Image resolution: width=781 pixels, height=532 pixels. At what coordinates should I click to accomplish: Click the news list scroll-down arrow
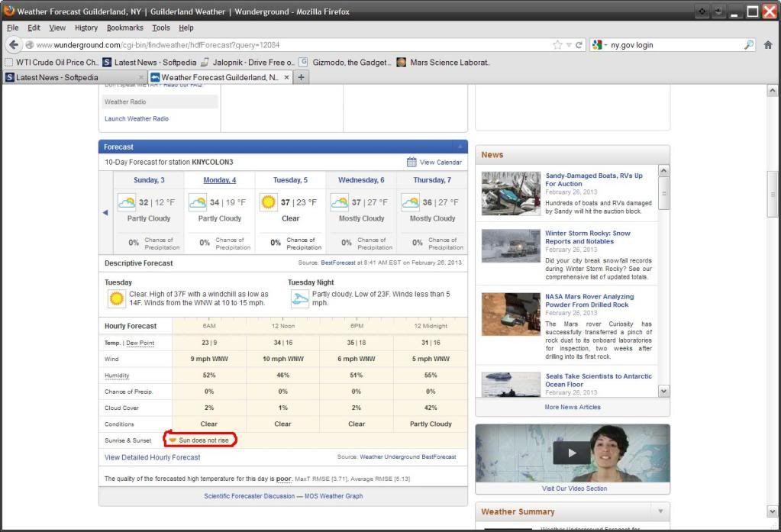[x=663, y=391]
